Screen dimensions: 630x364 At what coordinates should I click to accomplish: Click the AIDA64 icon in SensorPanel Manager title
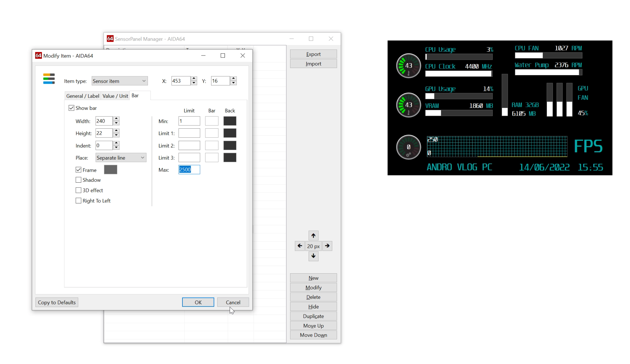[x=110, y=39]
